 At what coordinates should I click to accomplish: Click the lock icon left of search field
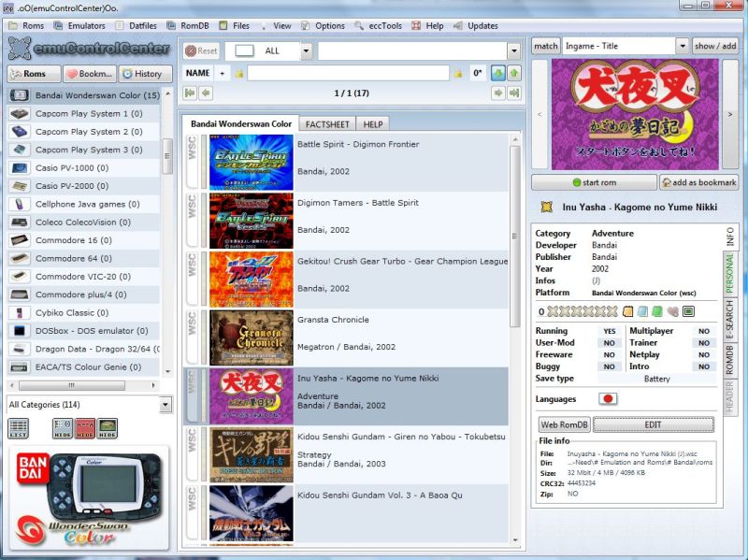[239, 74]
